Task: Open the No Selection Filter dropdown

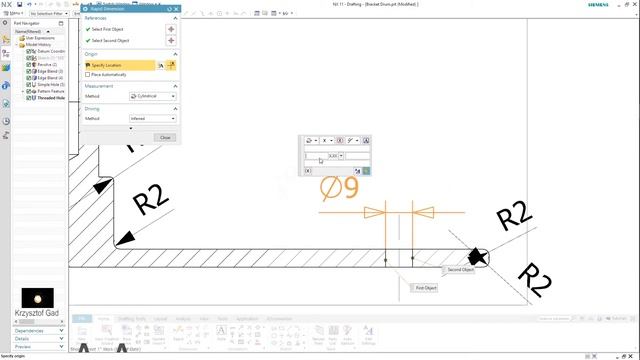Action: pos(49,13)
